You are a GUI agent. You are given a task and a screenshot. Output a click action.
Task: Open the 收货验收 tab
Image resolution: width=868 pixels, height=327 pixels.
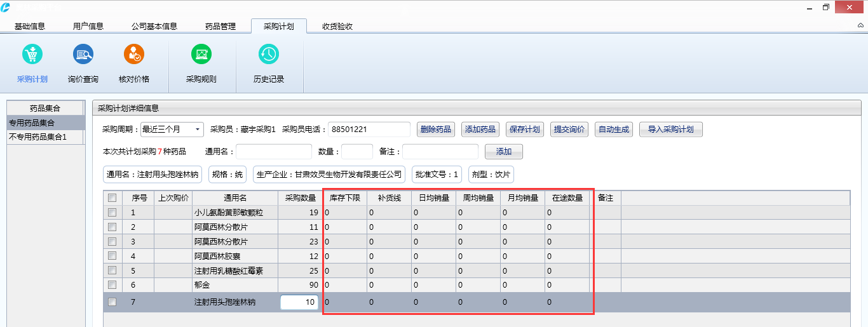click(337, 27)
